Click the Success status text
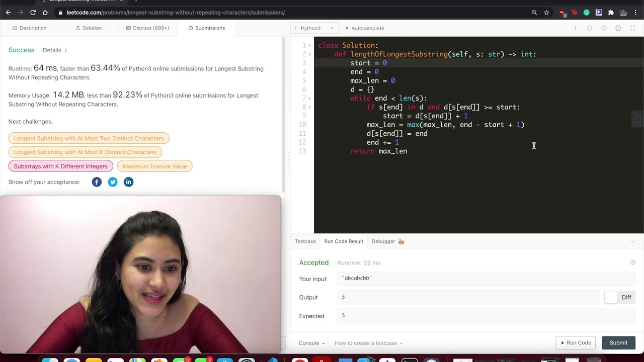Screen dimensions: 644x362 (x=21, y=50)
